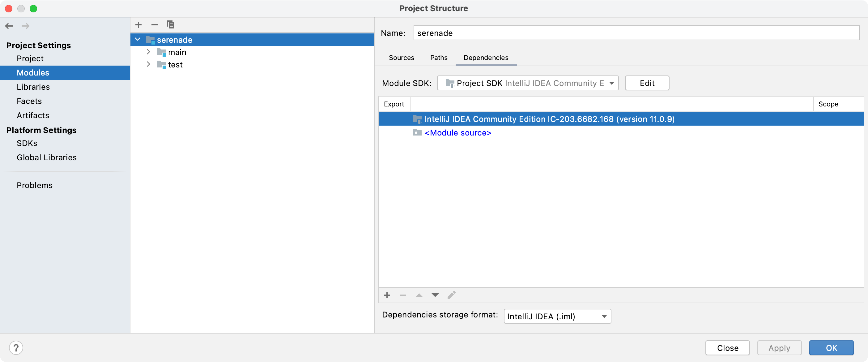Click the Edit SDK button
Screen dimensions: 868x362
coord(647,83)
